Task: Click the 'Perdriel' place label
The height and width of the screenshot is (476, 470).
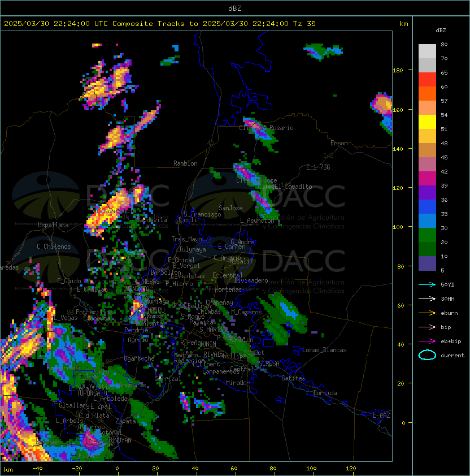Action: (138, 330)
